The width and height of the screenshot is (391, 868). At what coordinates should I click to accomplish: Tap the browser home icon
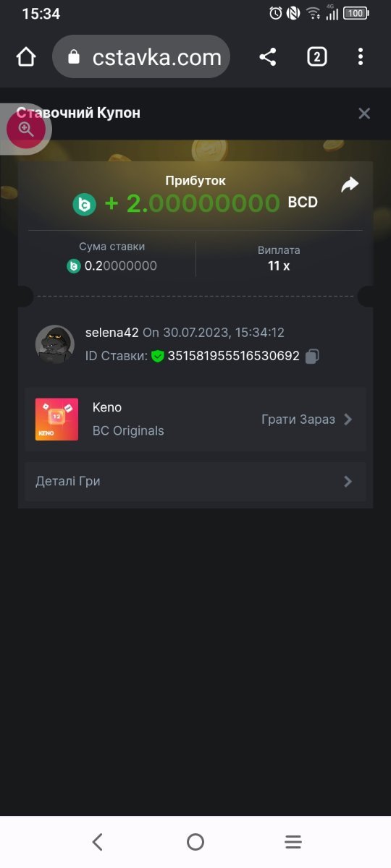tap(26, 57)
